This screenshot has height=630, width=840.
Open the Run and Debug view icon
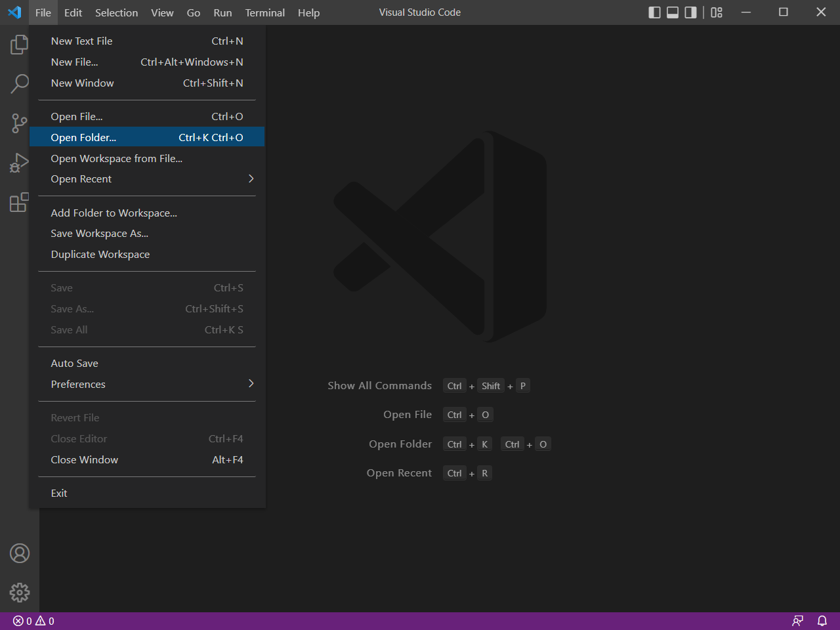coord(20,163)
